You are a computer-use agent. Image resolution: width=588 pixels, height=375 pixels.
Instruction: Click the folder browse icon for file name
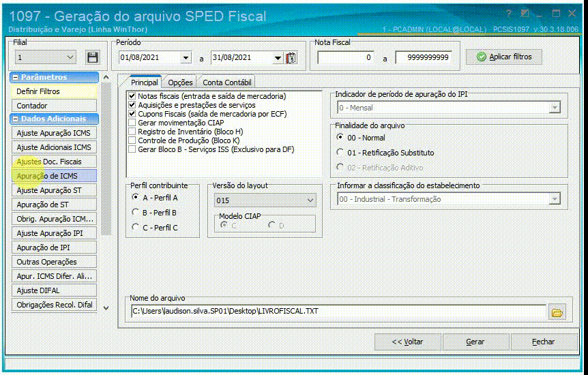pyautogui.click(x=557, y=312)
